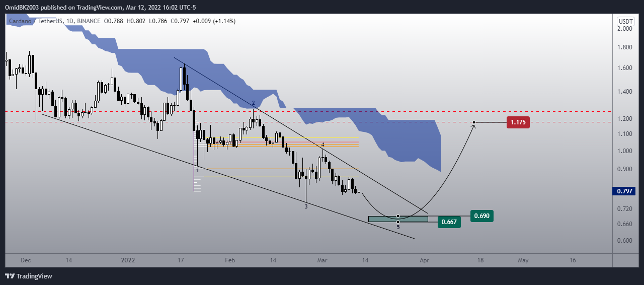644x285 pixels.
Task: Click the BINANCE exchange label
Action: coord(89,21)
